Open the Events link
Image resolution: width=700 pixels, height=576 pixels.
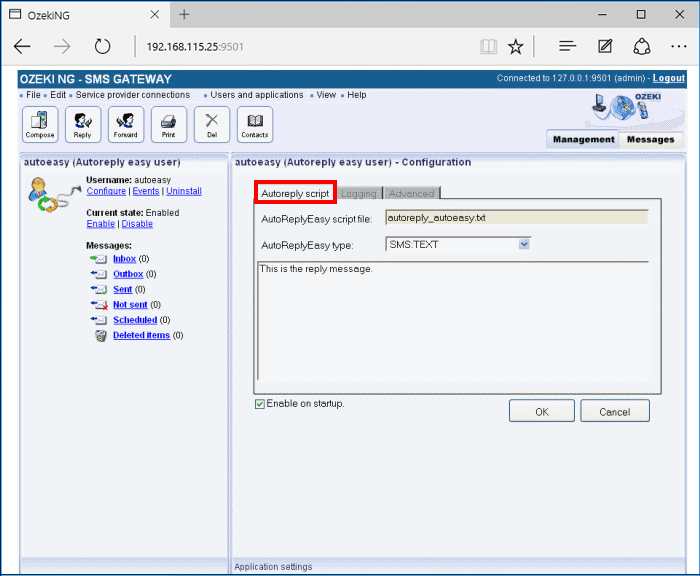point(146,191)
